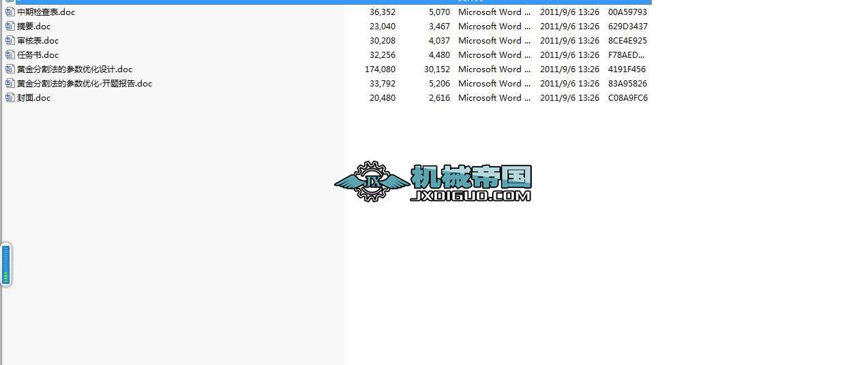Viewport: 868px width, 365px height.
Task: Select the file 黄金分割法的参数优化-开题报告.doc
Action: click(x=85, y=84)
